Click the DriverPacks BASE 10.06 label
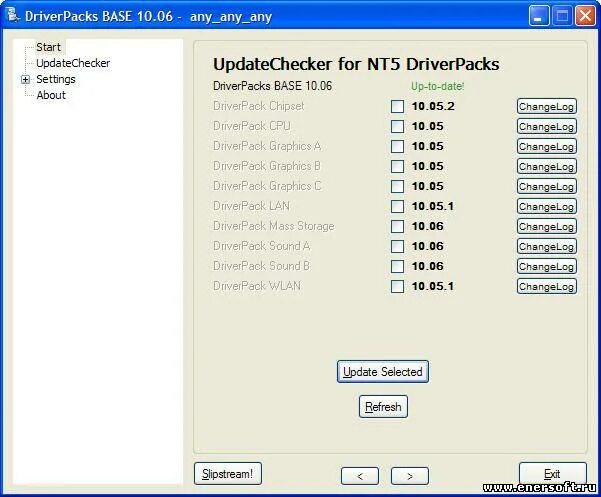Screen dimensions: 601x497 tap(272, 86)
